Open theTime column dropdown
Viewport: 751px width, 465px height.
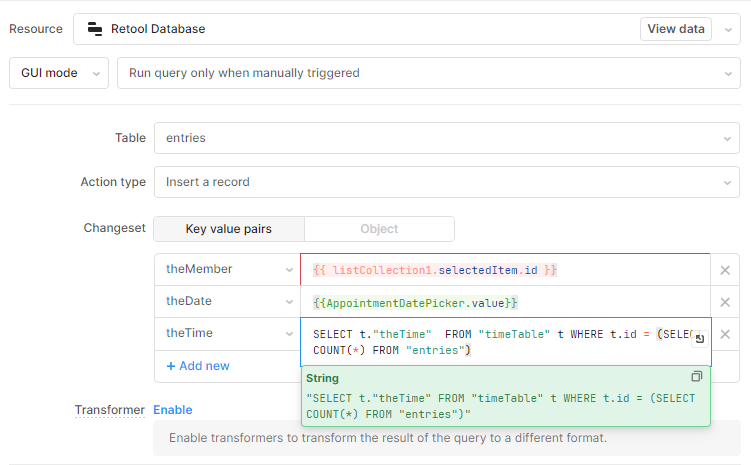click(x=228, y=333)
